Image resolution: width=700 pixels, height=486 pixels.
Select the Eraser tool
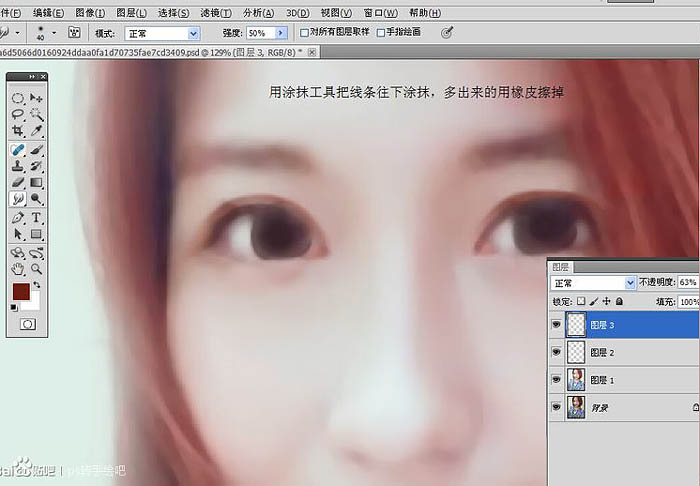click(17, 183)
